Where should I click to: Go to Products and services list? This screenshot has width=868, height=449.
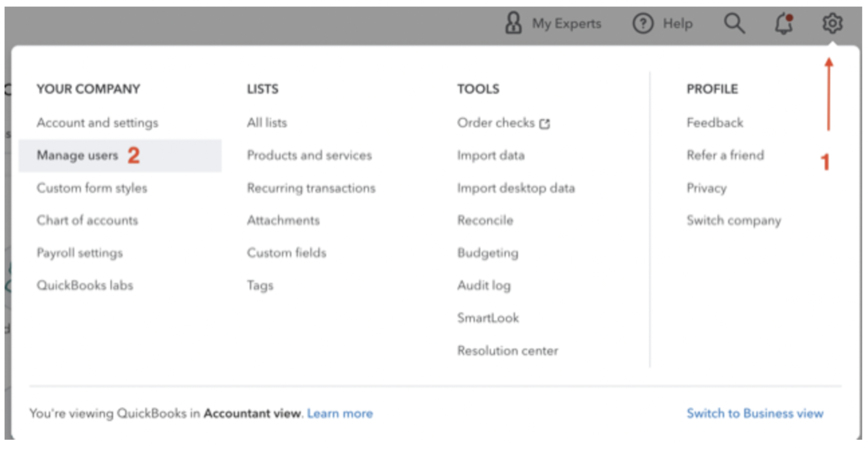309,156
